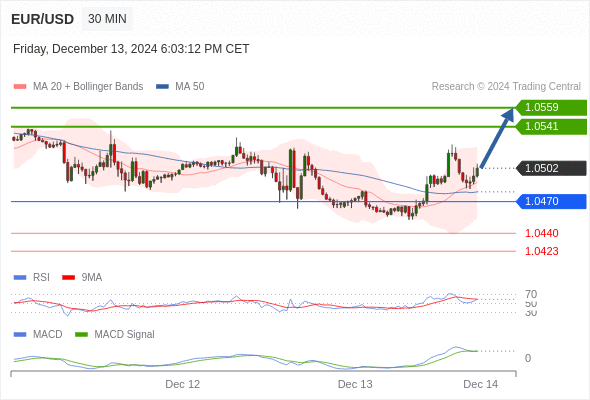Select the 30 MIN timeframe badge

tap(107, 19)
